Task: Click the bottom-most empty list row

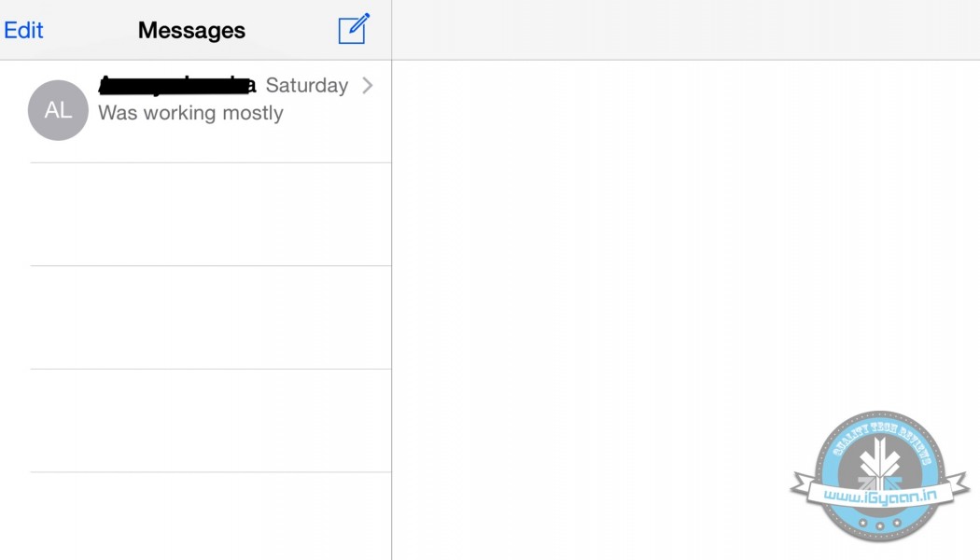Action: [210, 516]
